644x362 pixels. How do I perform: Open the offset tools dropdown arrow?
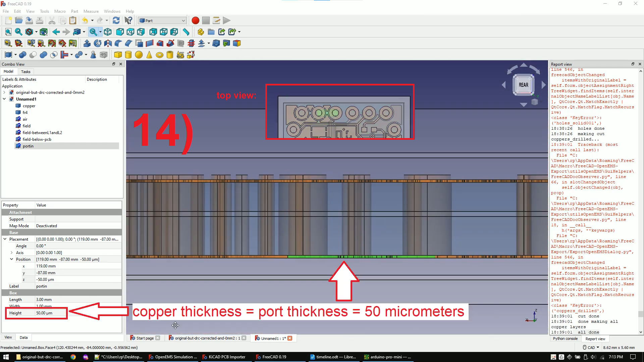209,43
